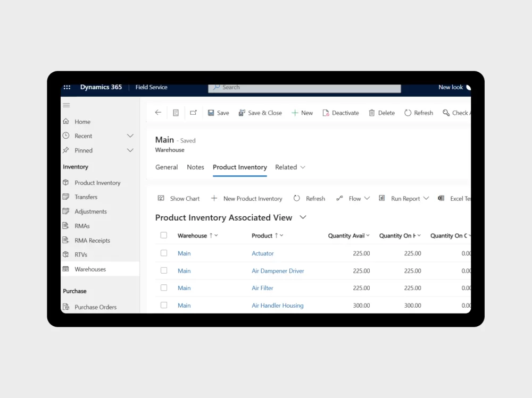Click the Flow icon in subgrid toolbar
This screenshot has height=398, width=532.
point(339,198)
